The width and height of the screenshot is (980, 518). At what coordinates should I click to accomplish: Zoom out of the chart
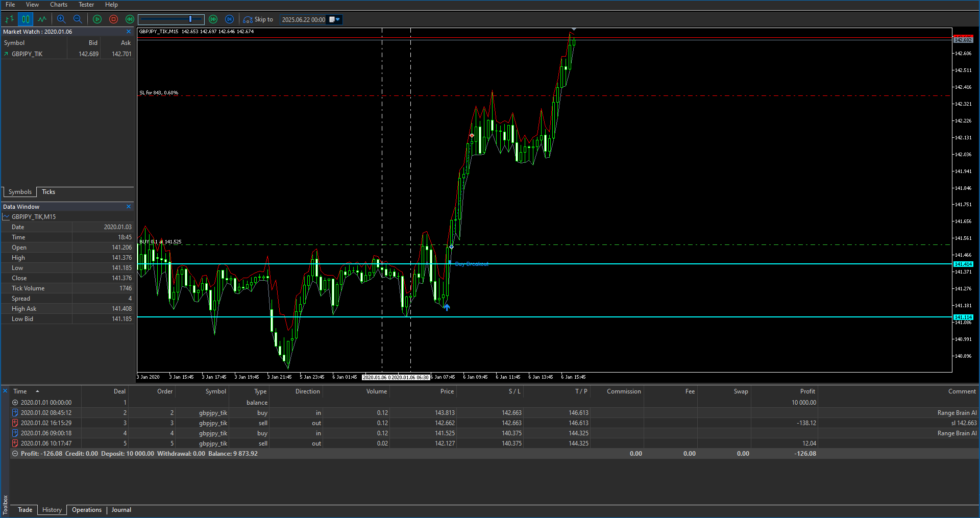[78, 19]
